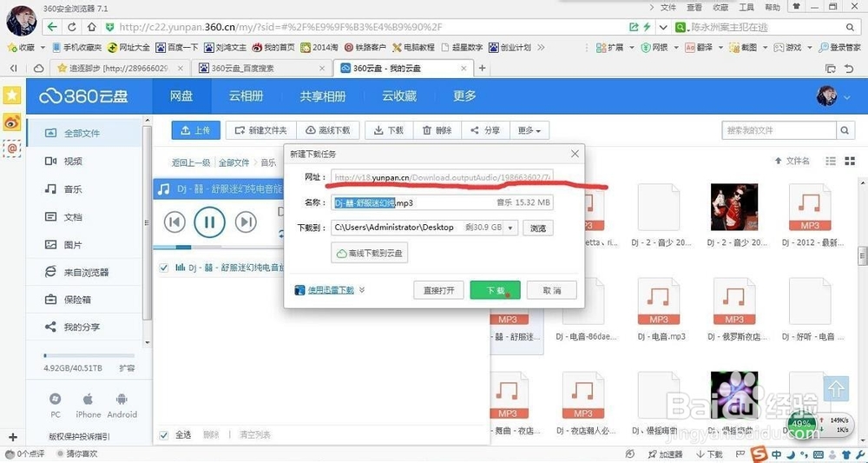Screen dimensions: 868x463
Task: Toggle the 全选 checkbox in player list
Action: tap(164, 434)
